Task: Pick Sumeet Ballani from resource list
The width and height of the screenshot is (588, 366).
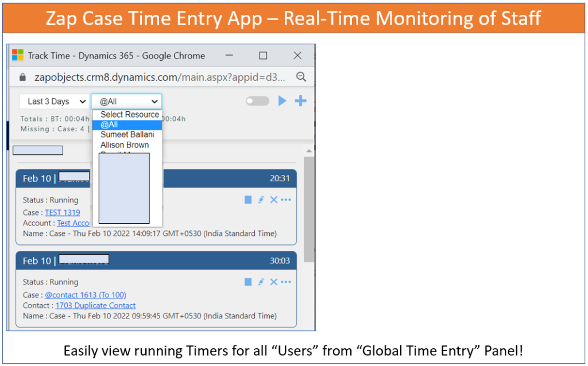Action: tap(127, 134)
